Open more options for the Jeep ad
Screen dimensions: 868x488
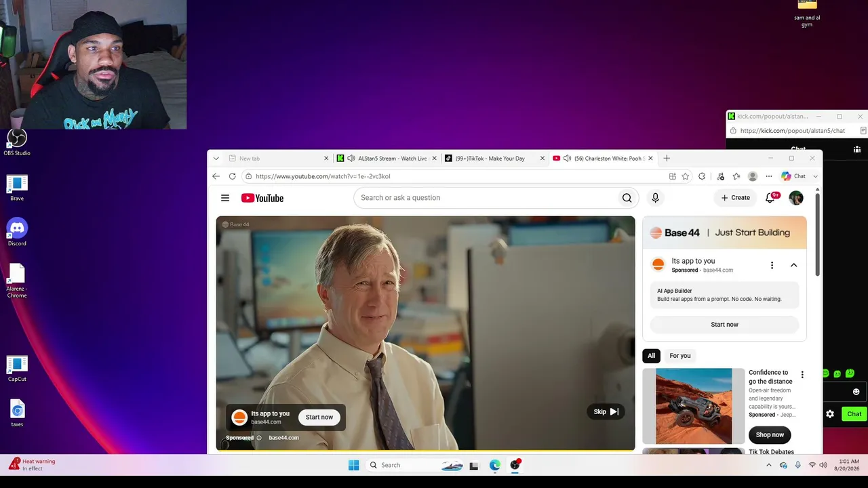click(802, 375)
